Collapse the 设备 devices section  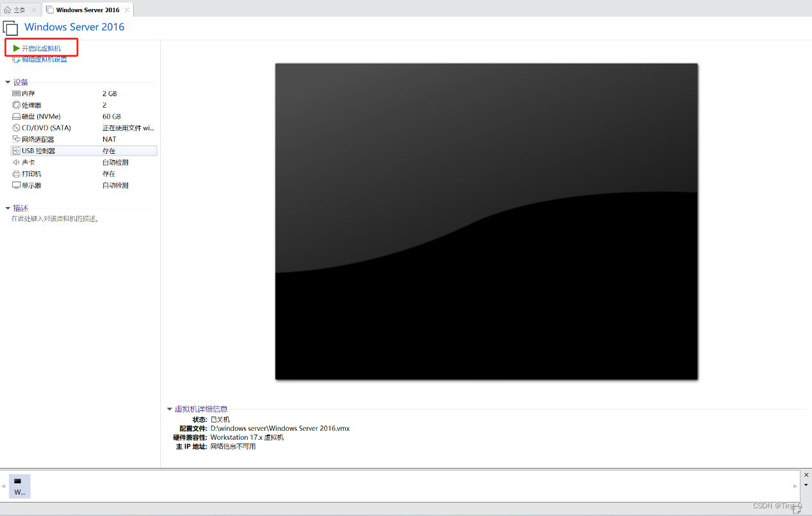(8, 82)
